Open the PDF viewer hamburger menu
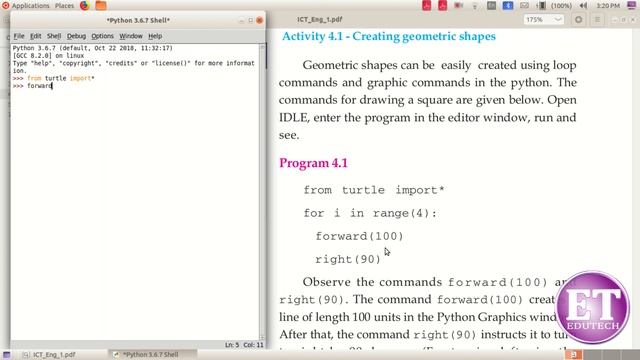Image resolution: width=640 pixels, height=360 pixels. pos(597,20)
